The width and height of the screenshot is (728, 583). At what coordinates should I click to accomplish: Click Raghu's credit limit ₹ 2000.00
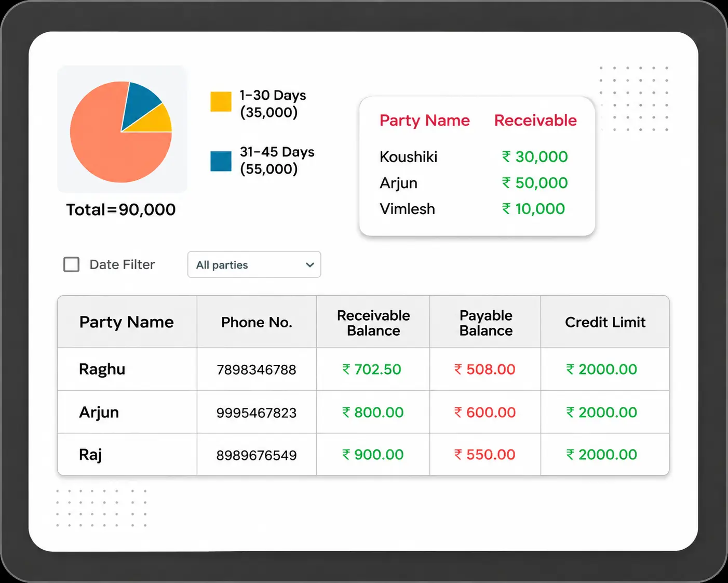click(601, 369)
